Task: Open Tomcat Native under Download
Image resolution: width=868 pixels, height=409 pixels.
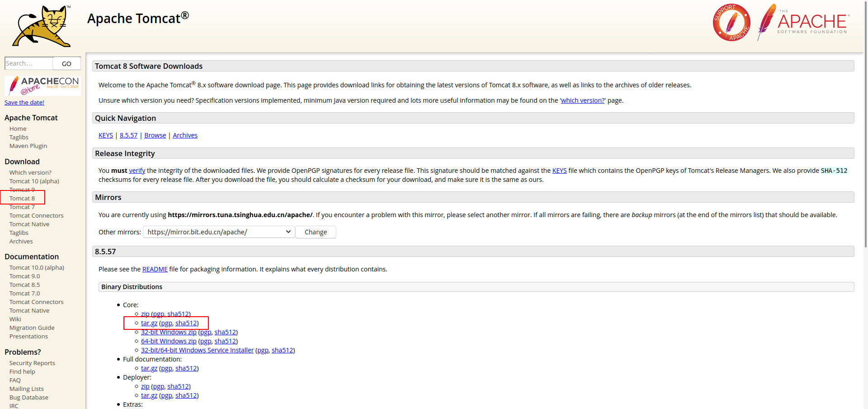Action: coord(29,224)
